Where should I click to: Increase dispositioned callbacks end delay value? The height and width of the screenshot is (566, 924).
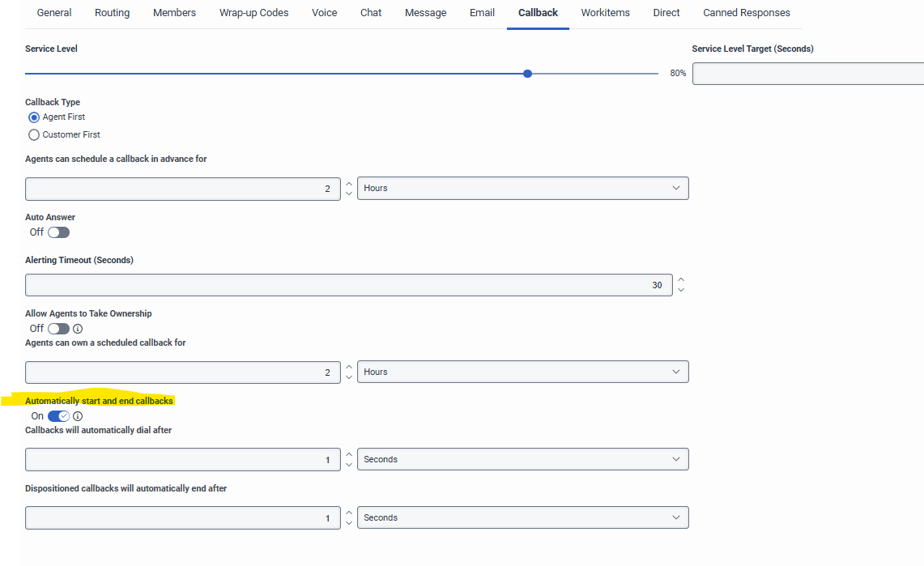pos(349,513)
